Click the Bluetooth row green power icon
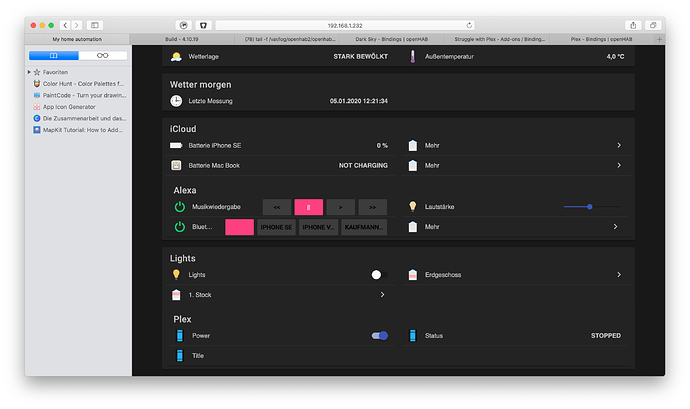The width and height of the screenshot is (690, 409). 180,227
